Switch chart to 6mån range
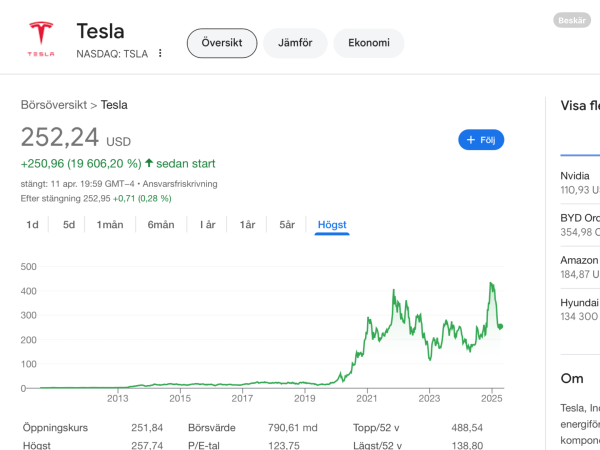 (161, 225)
